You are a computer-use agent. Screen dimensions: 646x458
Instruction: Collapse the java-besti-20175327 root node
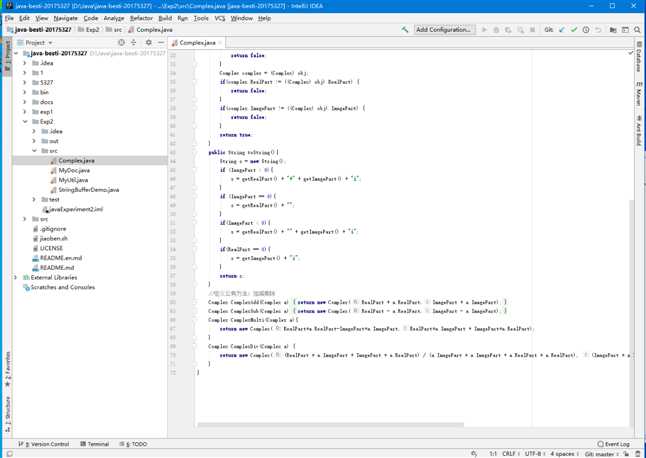[16, 53]
